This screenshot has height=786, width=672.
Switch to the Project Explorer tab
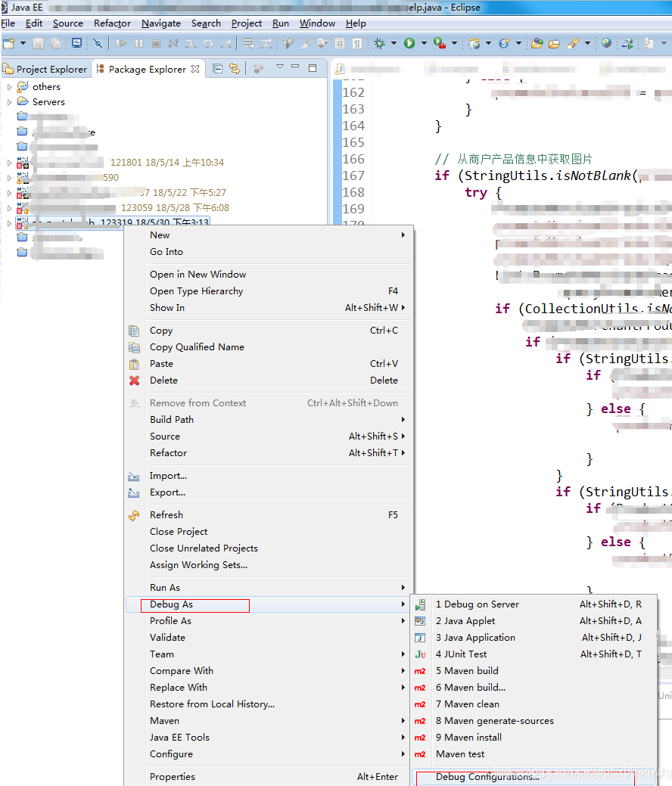pyautogui.click(x=45, y=69)
